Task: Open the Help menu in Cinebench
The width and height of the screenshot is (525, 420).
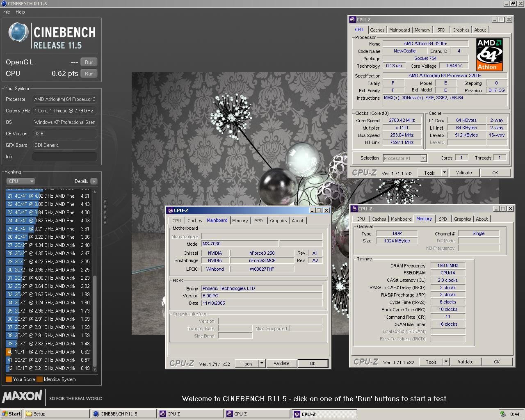Action: [20, 12]
